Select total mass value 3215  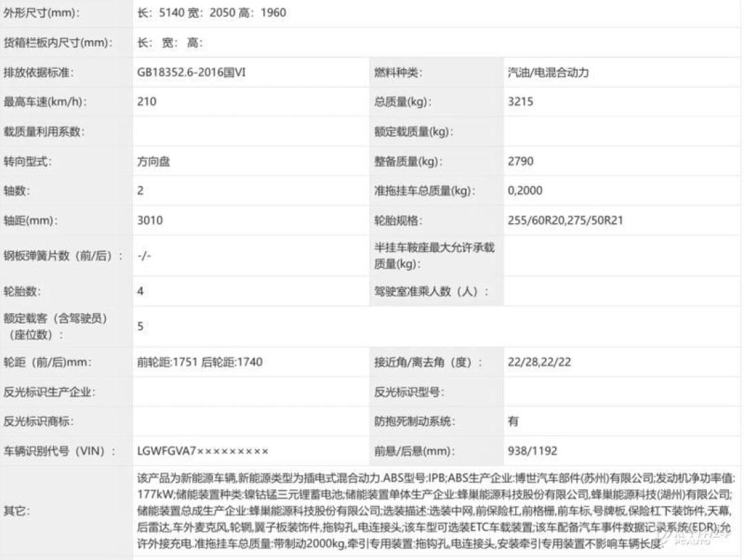click(520, 101)
